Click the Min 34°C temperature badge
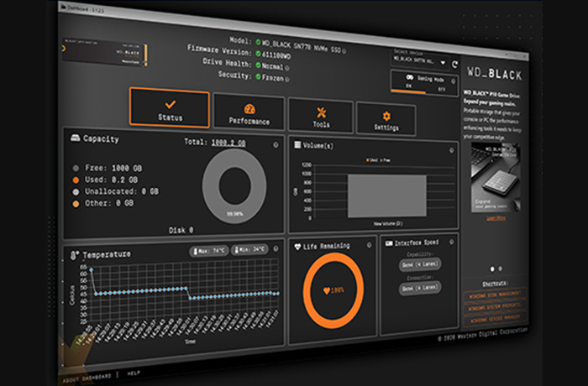Screen dimensions: 588x386 click(249, 249)
